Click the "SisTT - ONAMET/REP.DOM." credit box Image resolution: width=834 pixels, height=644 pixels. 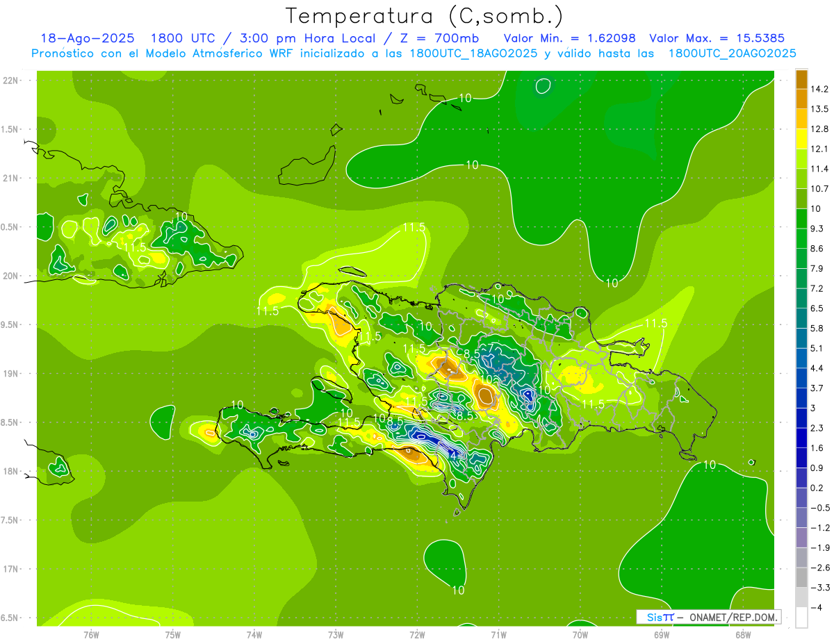pos(708,617)
